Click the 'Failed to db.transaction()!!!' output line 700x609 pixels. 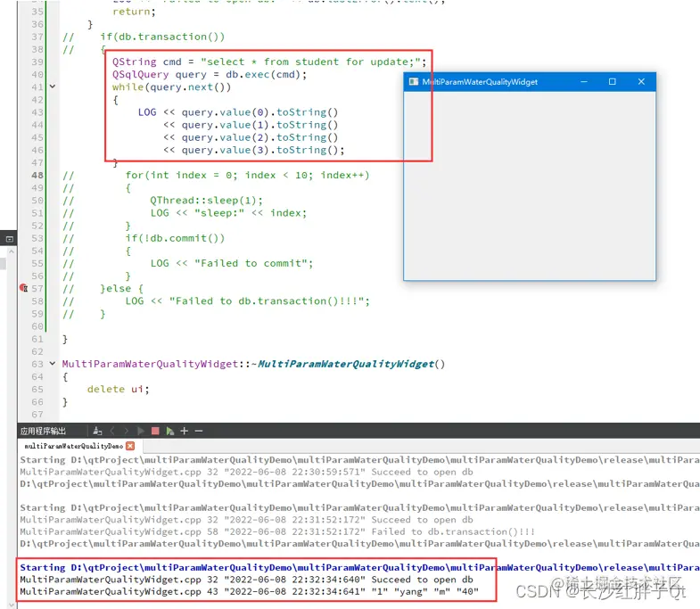[x=276, y=531]
